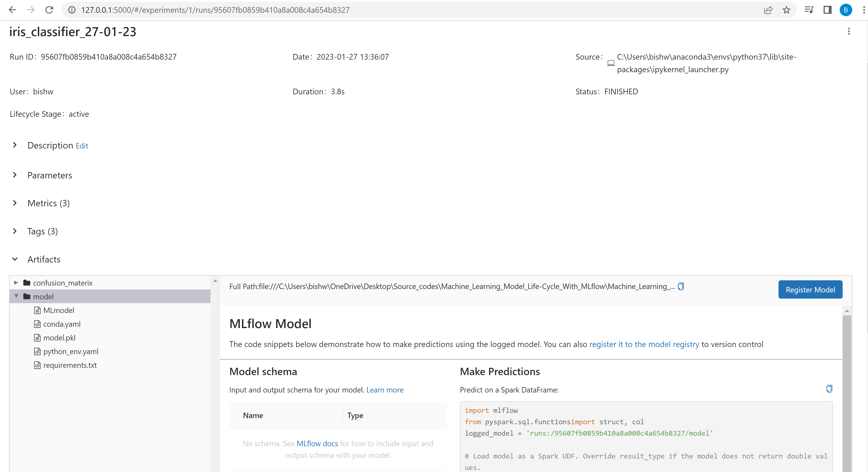Open MLflow docs for schema help

coord(317,443)
